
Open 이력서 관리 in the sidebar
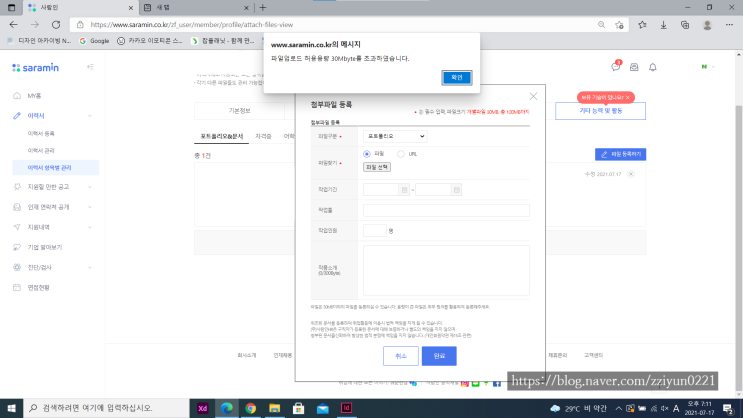click(x=41, y=151)
